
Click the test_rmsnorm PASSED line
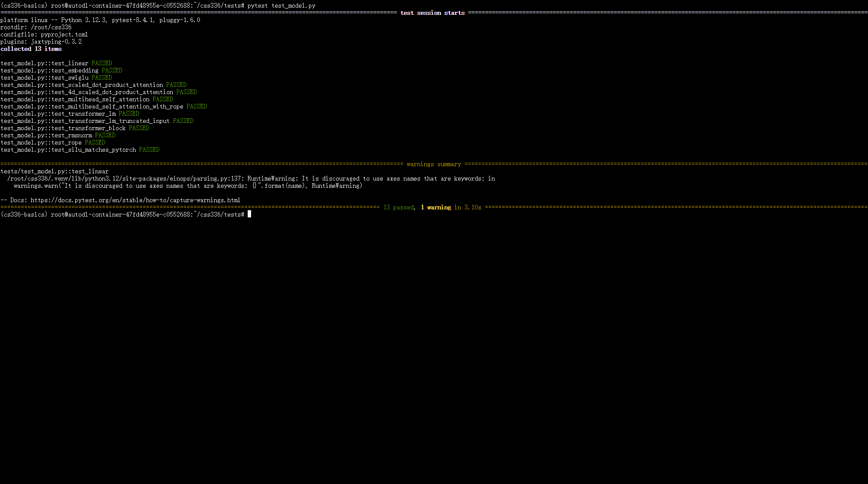coord(58,136)
